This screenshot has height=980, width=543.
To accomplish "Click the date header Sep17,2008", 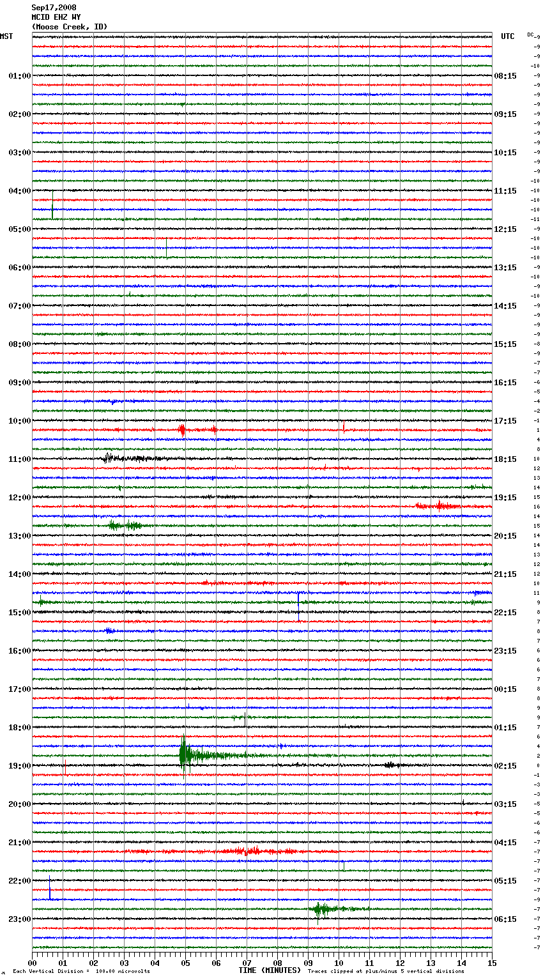I will point(54,8).
